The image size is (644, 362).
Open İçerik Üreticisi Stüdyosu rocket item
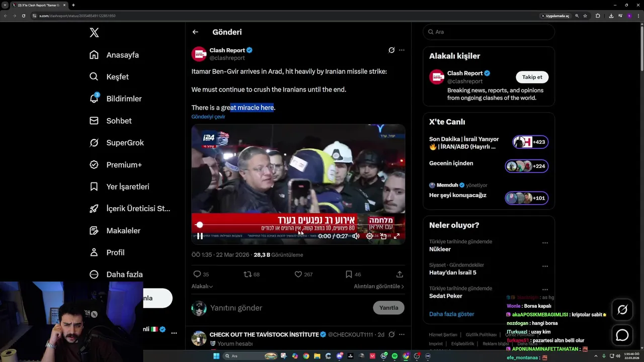coord(130,209)
